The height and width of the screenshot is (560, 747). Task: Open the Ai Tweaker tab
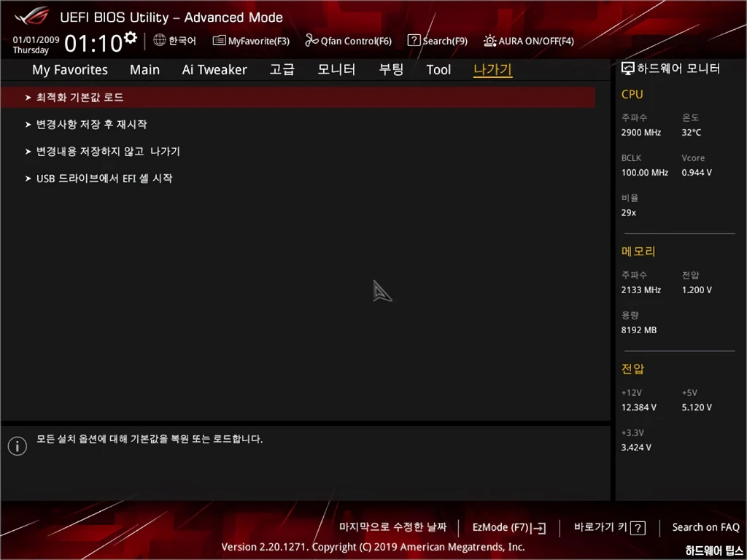[x=214, y=69]
